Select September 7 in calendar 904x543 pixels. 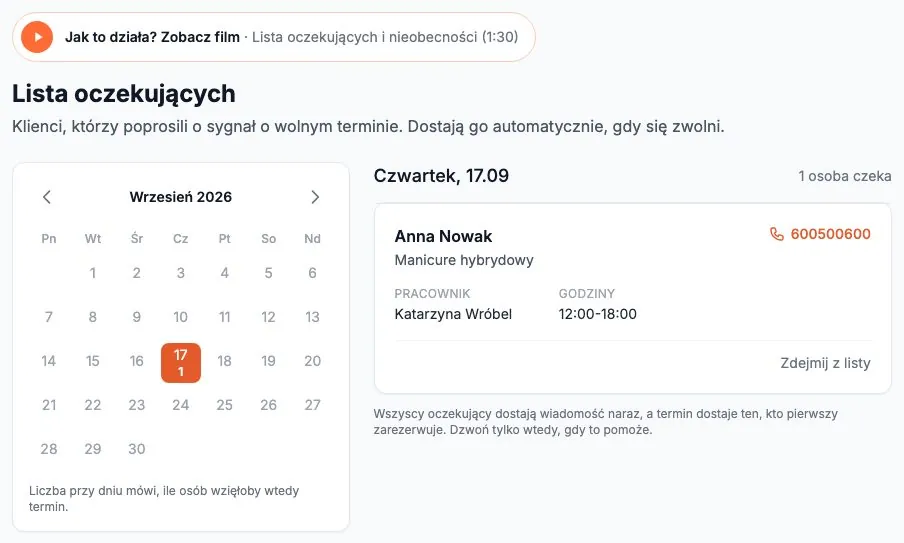[x=49, y=317]
